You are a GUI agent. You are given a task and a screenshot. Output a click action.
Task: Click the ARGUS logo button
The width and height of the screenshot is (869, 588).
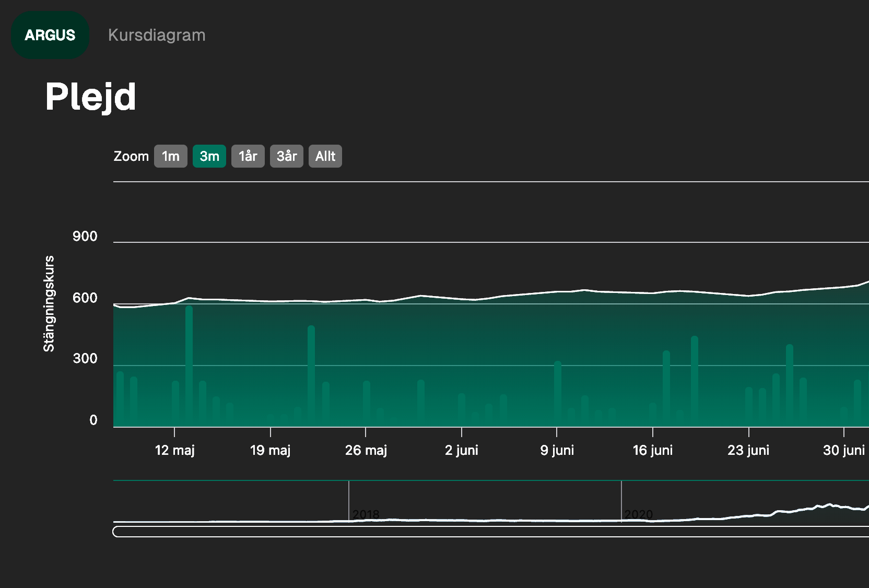[x=50, y=35]
